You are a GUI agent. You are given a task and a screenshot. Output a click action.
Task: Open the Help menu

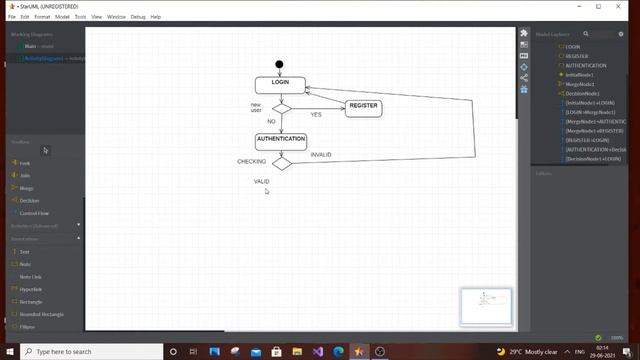pos(156,17)
